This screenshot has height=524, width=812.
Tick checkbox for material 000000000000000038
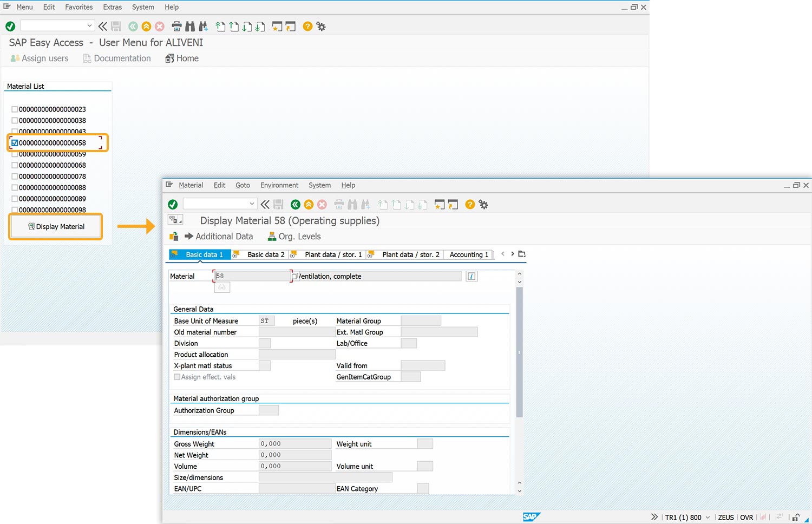point(15,121)
